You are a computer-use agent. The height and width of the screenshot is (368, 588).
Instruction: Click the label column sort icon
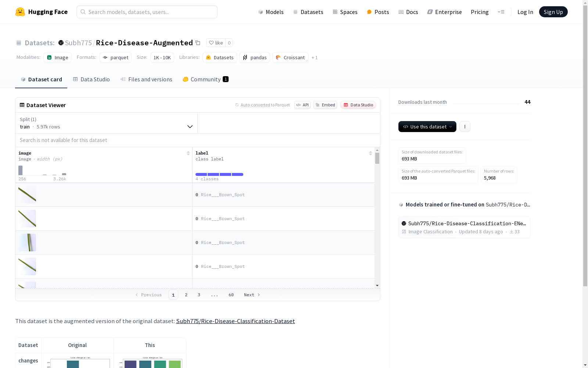[x=370, y=153]
